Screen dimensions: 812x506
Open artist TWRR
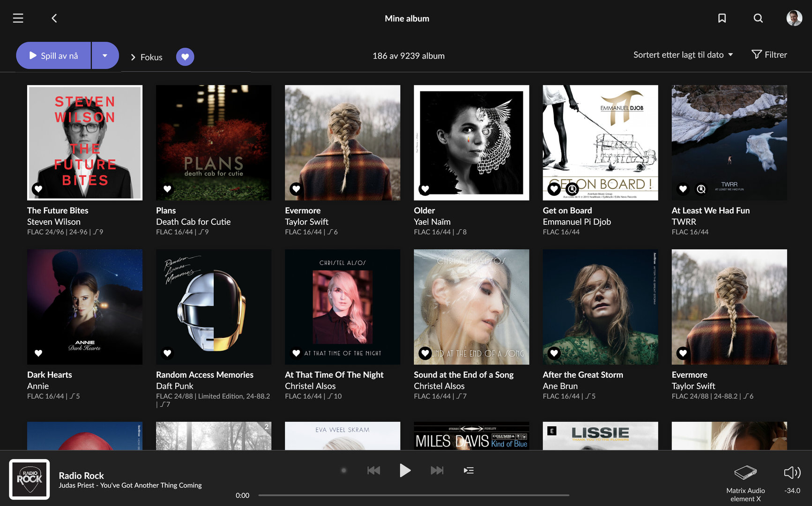684,222
